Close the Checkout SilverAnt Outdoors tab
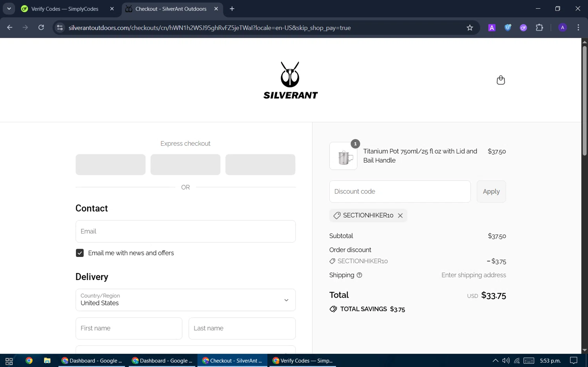 [x=216, y=9]
